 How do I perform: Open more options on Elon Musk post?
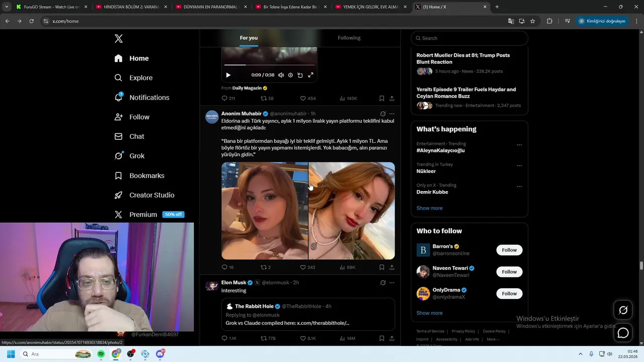coord(392,283)
